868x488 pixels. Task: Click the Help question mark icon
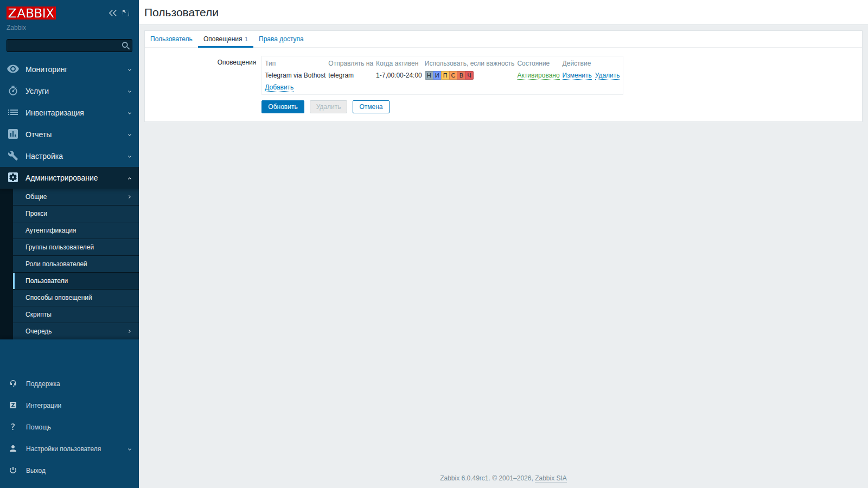[13, 427]
